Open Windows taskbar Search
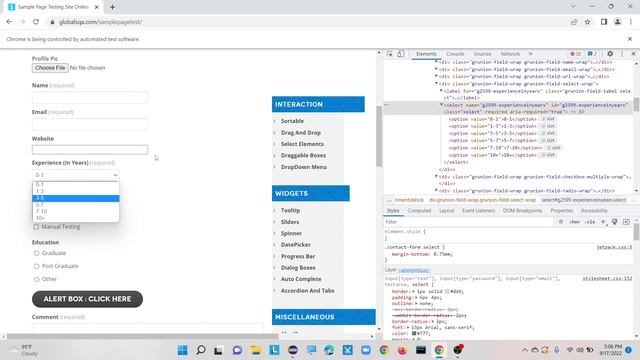This screenshot has width=640, height=360. 200,350
